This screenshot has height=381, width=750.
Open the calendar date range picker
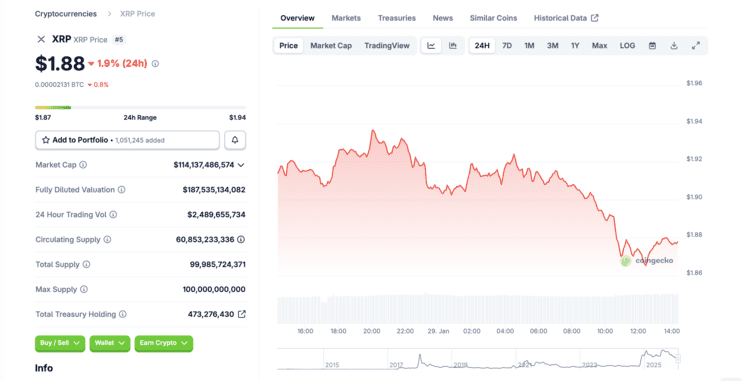pos(652,46)
